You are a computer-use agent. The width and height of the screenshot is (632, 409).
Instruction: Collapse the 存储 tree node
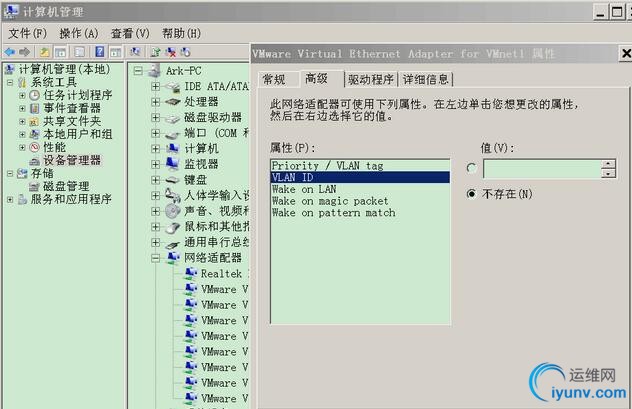pos(10,173)
